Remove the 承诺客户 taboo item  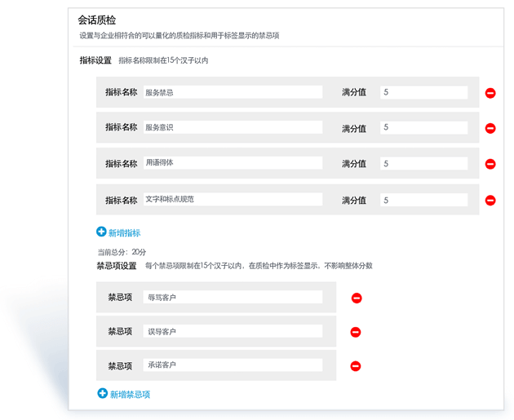pyautogui.click(x=356, y=366)
